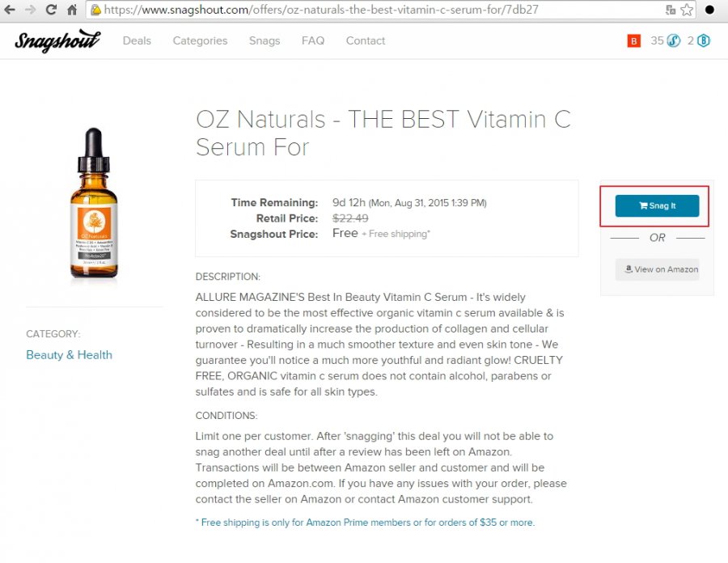The height and width of the screenshot is (563, 728).
Task: Click the blue Snag It button
Action: click(x=657, y=205)
